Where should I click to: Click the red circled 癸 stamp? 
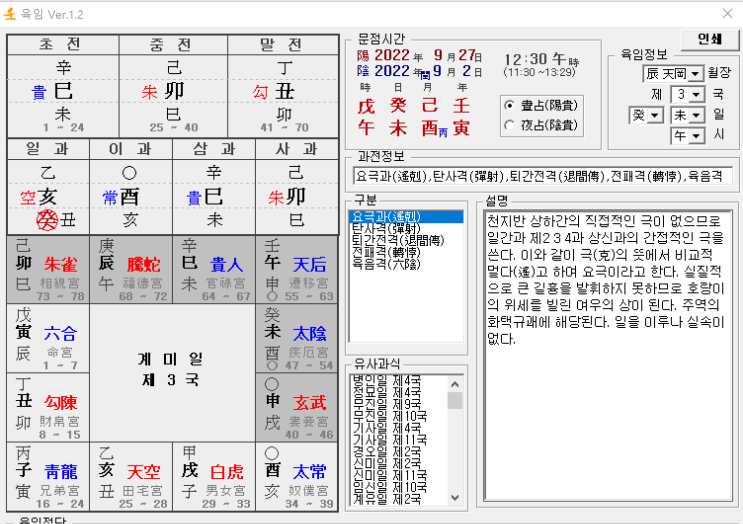[47, 220]
